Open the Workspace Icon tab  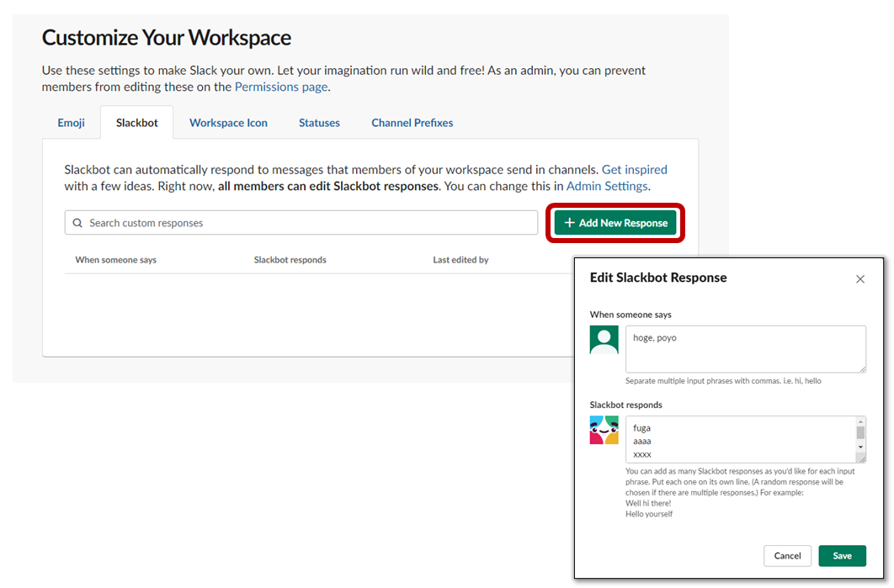click(x=228, y=122)
